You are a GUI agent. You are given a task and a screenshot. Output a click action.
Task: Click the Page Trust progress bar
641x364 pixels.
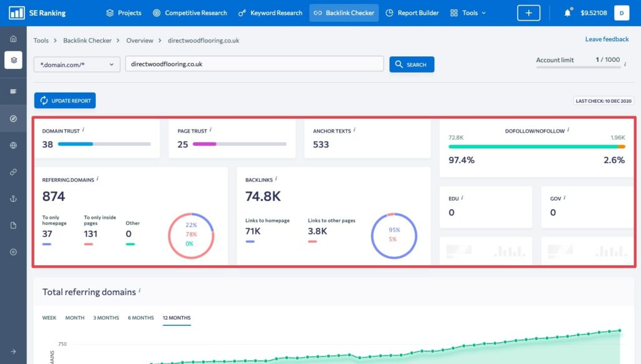point(240,144)
